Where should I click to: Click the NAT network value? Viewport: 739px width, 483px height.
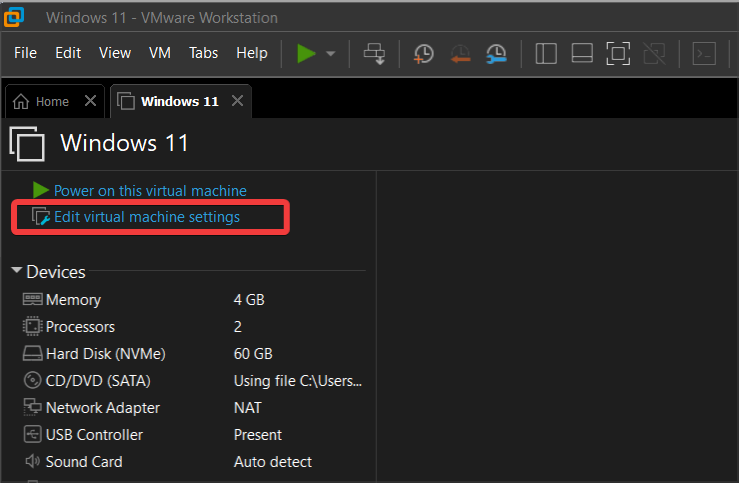[x=247, y=408]
